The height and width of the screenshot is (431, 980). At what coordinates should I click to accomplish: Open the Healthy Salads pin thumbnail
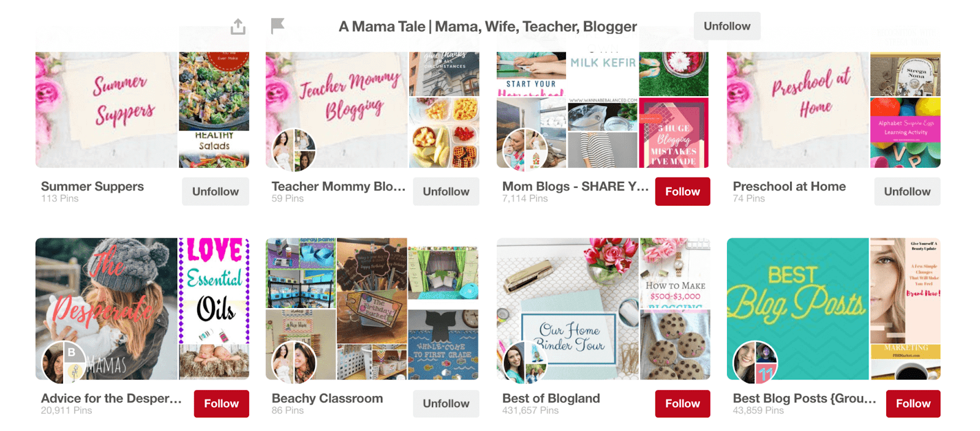coord(214,110)
